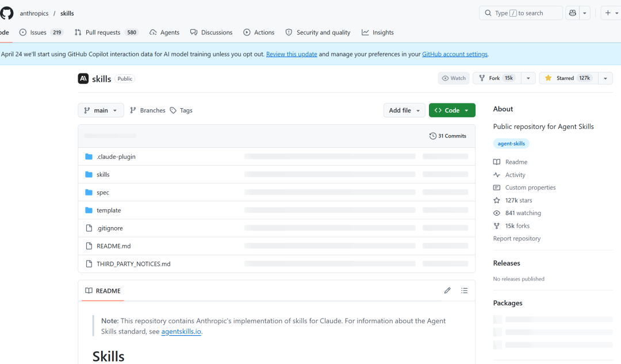The width and height of the screenshot is (621, 364).
Task: Click the Fork button
Action: point(497,78)
